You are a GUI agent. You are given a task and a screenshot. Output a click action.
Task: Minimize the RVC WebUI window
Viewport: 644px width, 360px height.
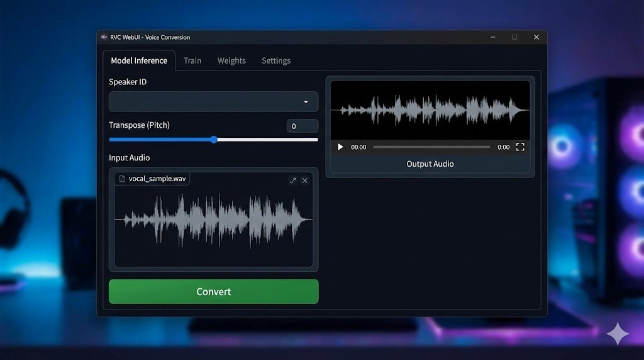click(x=492, y=37)
